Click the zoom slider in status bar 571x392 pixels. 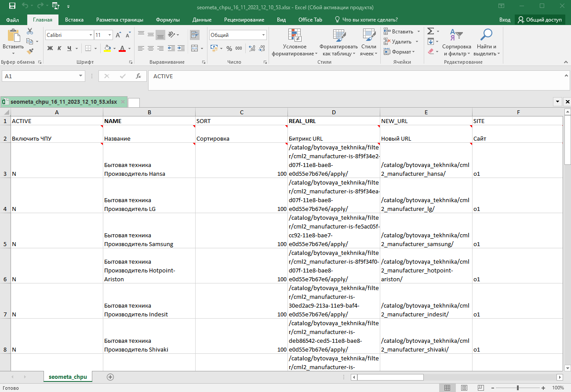[518, 388]
